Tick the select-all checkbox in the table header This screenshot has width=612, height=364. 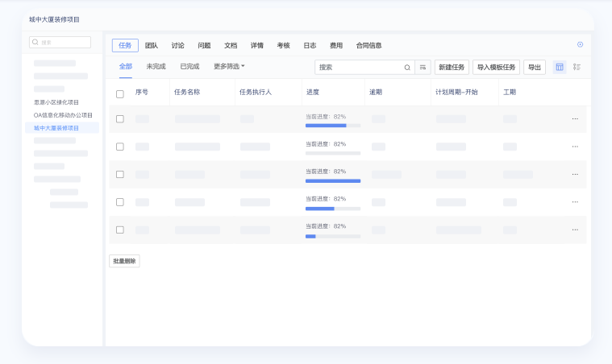tap(120, 93)
